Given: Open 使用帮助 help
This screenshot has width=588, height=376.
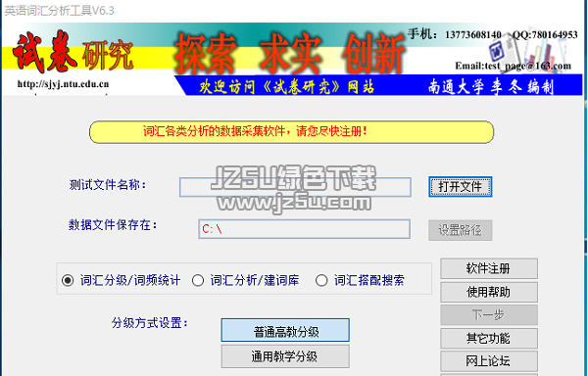Looking at the screenshot, I should pos(489,292).
